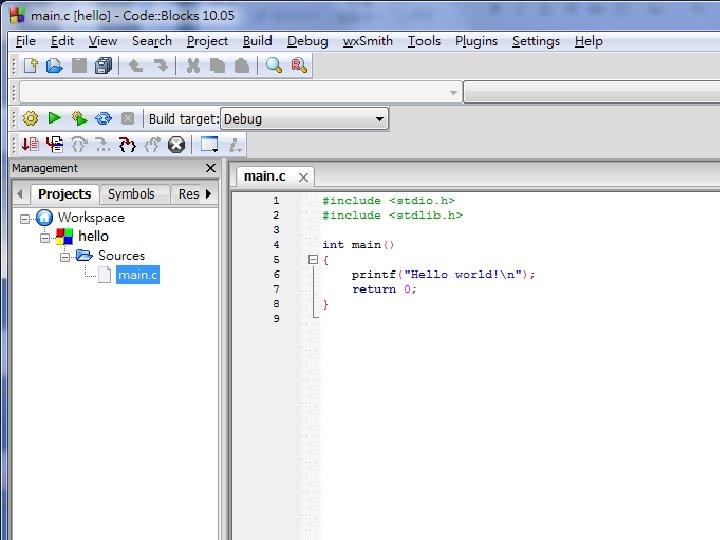Click the Replace icon in toolbar
720x540 pixels.
coord(298,66)
